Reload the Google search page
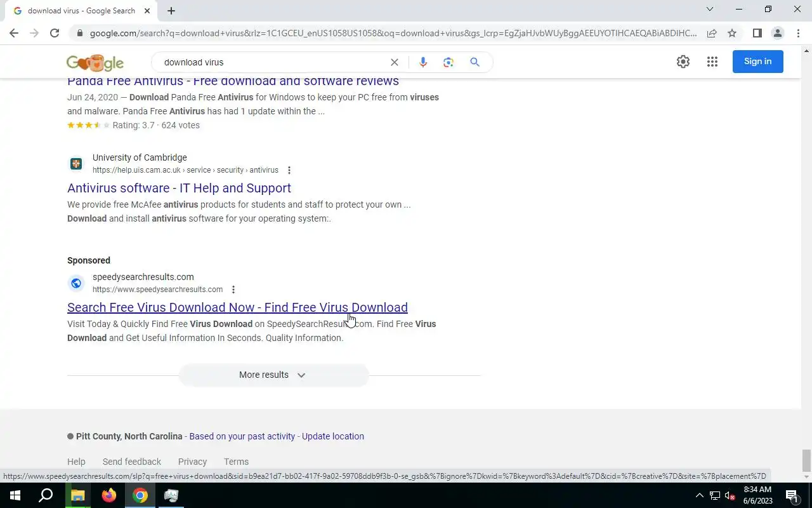812x508 pixels. click(55, 33)
